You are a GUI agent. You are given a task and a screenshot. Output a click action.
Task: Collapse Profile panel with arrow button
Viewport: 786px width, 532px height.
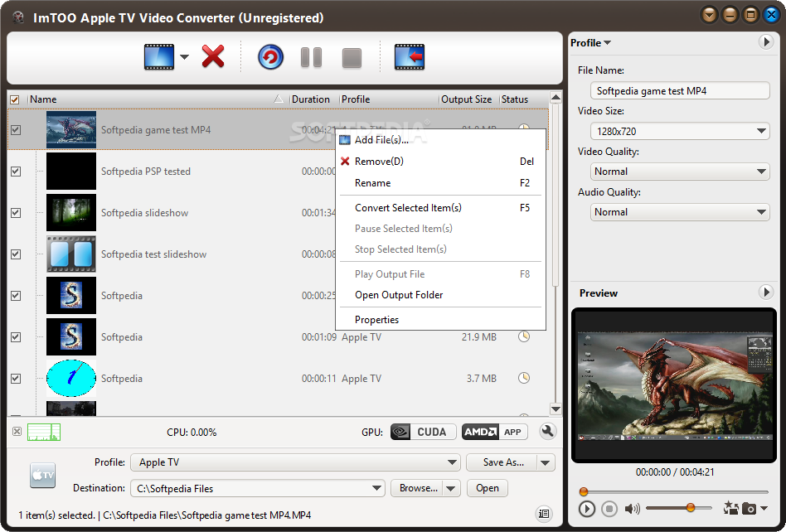[765, 41]
